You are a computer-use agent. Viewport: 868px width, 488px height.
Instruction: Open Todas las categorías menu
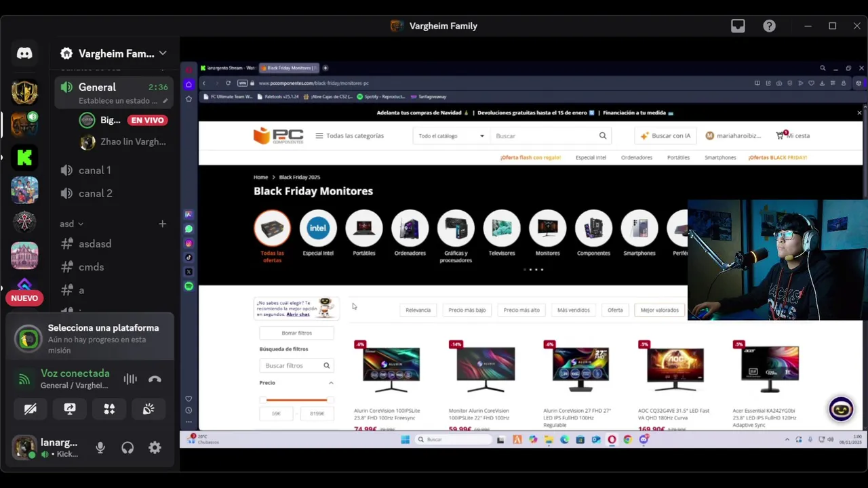click(349, 136)
